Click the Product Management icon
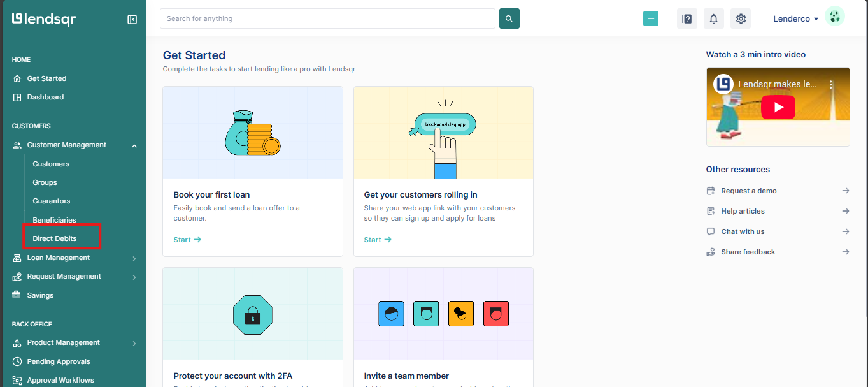 pyautogui.click(x=17, y=343)
